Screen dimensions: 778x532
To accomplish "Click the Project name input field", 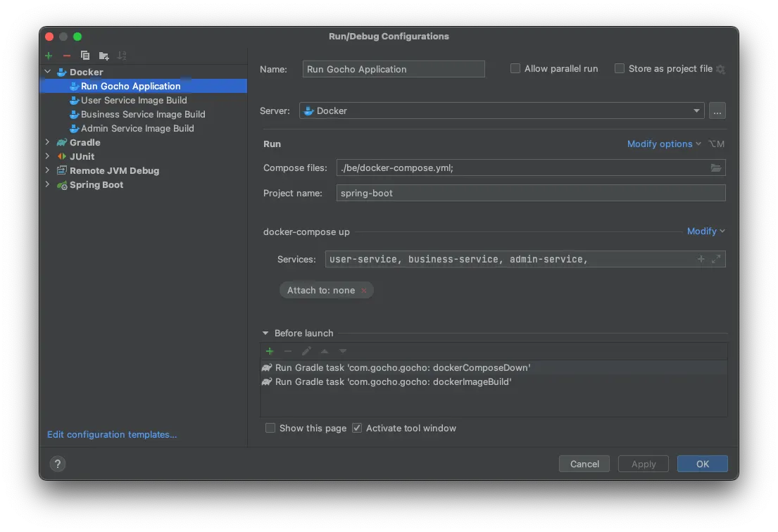I will coord(530,193).
